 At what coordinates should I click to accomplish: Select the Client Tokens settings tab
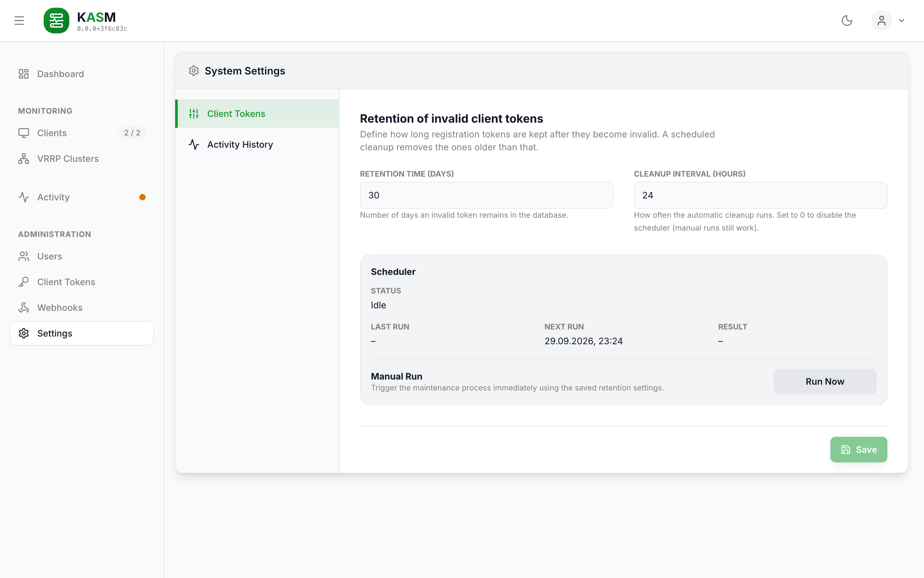point(257,114)
